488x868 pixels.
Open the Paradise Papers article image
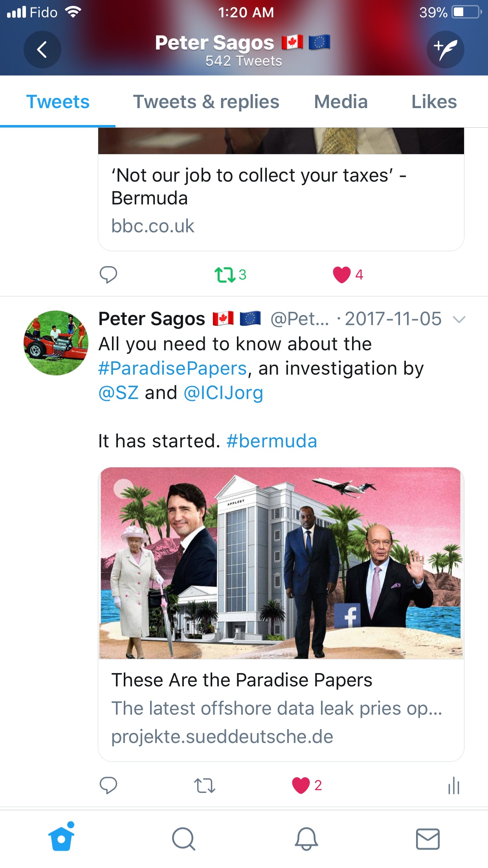click(281, 563)
